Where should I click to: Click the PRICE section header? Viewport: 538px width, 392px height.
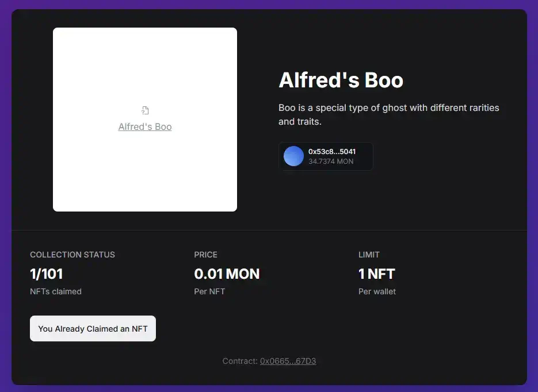pos(205,255)
